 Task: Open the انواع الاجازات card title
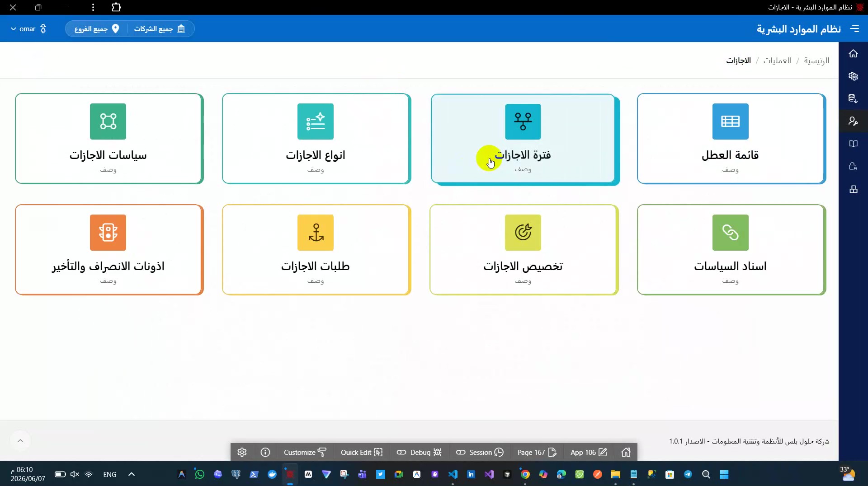[x=316, y=155]
